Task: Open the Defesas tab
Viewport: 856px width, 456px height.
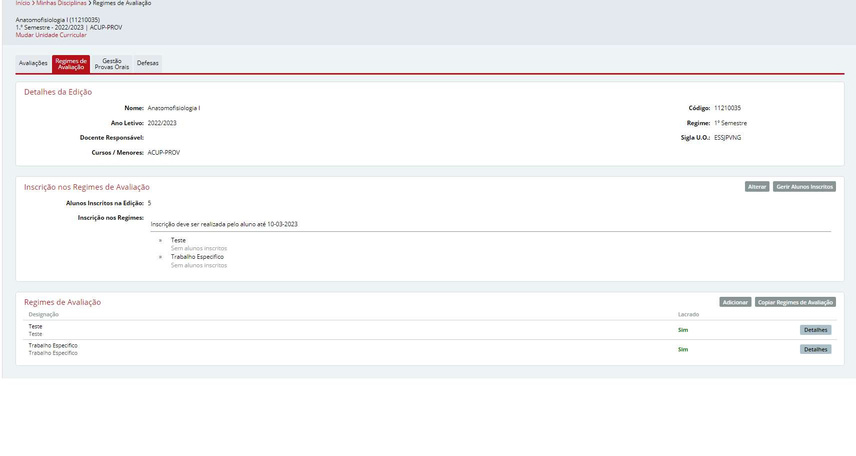Action: point(147,63)
